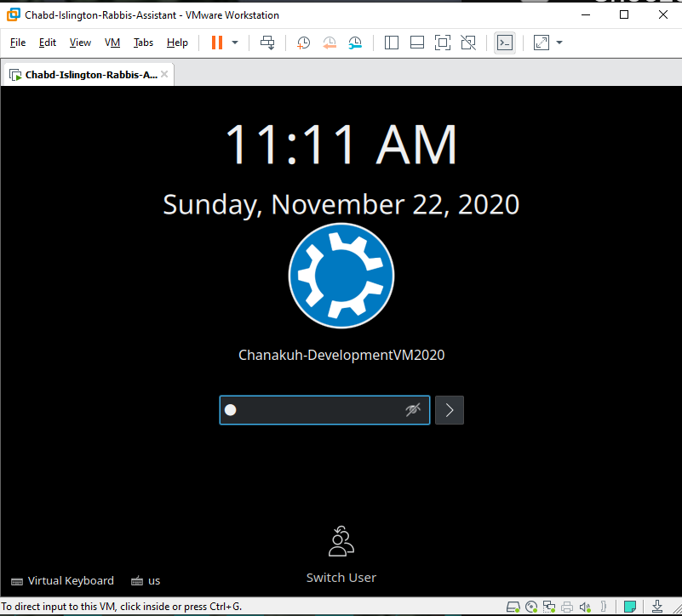Click the download VMware Tools install icon
682x616 pixels.
[x=657, y=607]
